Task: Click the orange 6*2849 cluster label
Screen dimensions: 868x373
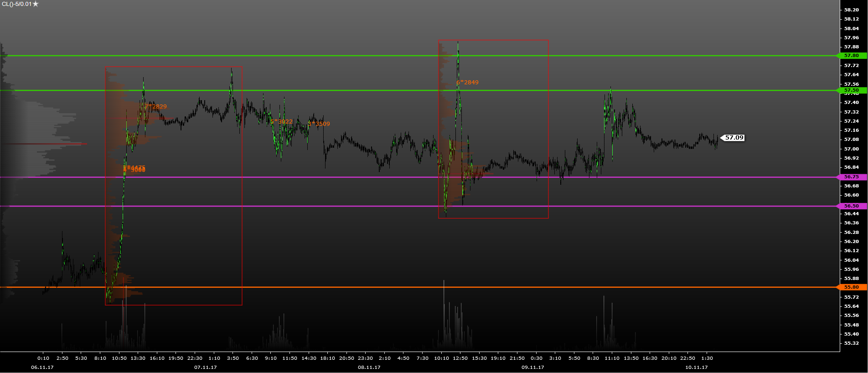Action: pyautogui.click(x=468, y=83)
